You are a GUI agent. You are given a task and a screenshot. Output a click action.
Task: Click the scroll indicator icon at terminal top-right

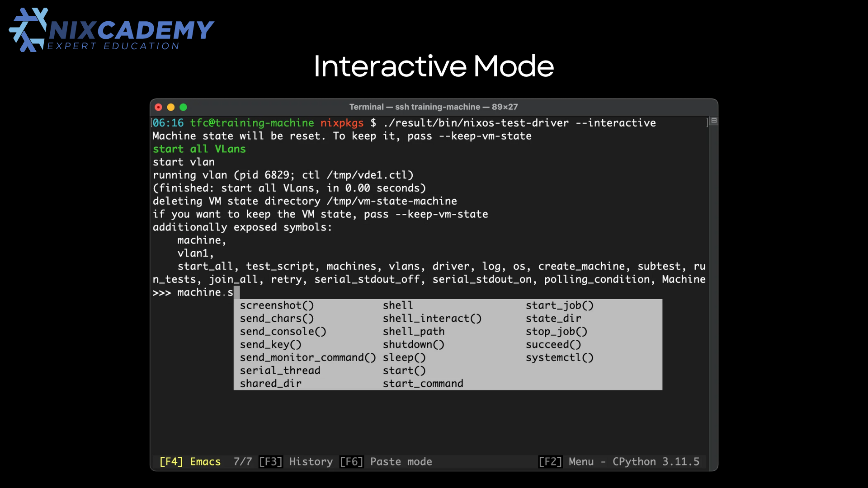tap(714, 121)
